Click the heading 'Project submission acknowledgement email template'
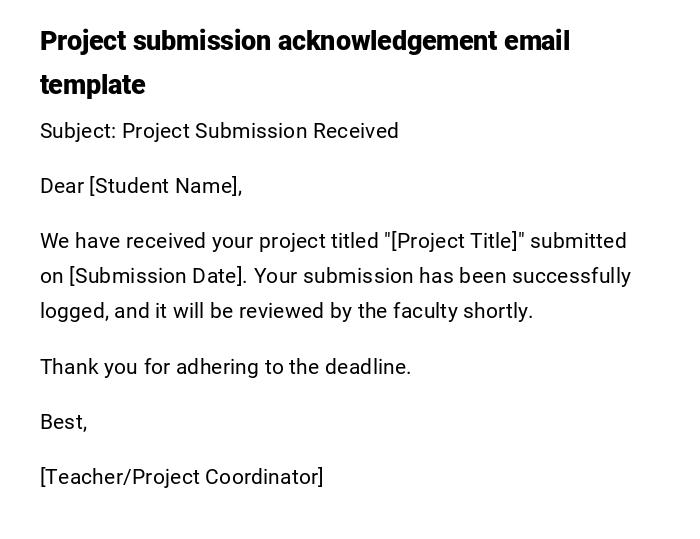 tap(304, 42)
